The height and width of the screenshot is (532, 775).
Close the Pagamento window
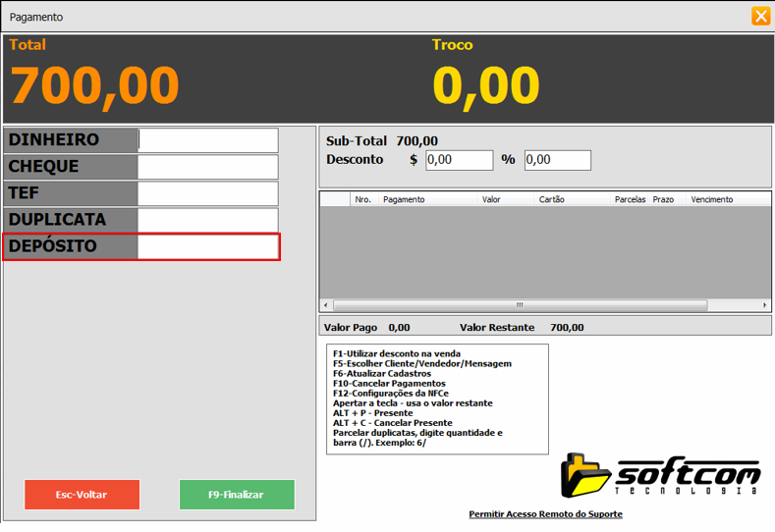(x=760, y=16)
